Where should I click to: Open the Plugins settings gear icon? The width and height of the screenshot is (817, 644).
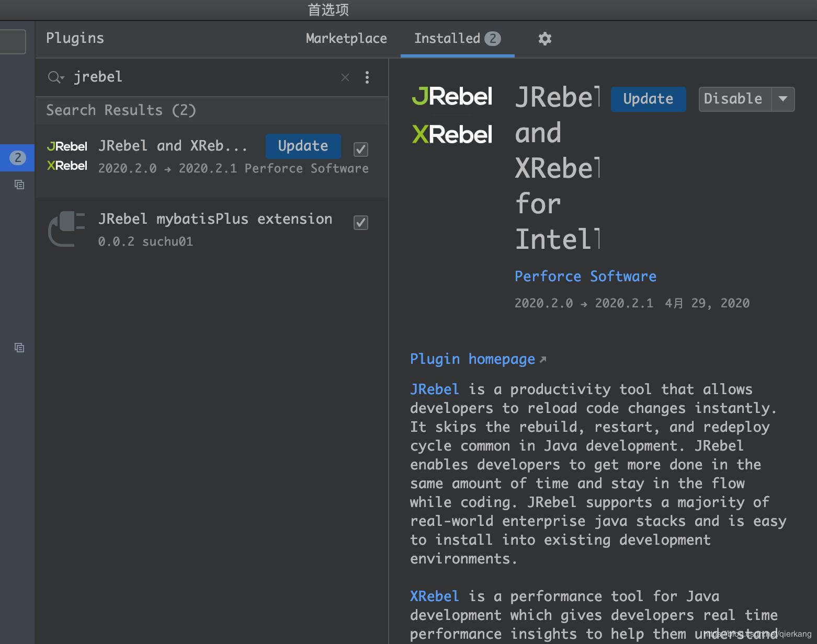point(544,39)
